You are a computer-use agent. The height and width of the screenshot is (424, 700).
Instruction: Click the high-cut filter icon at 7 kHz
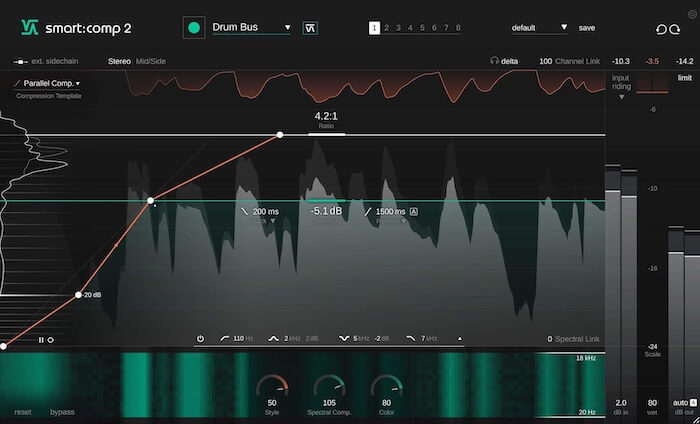tap(411, 339)
